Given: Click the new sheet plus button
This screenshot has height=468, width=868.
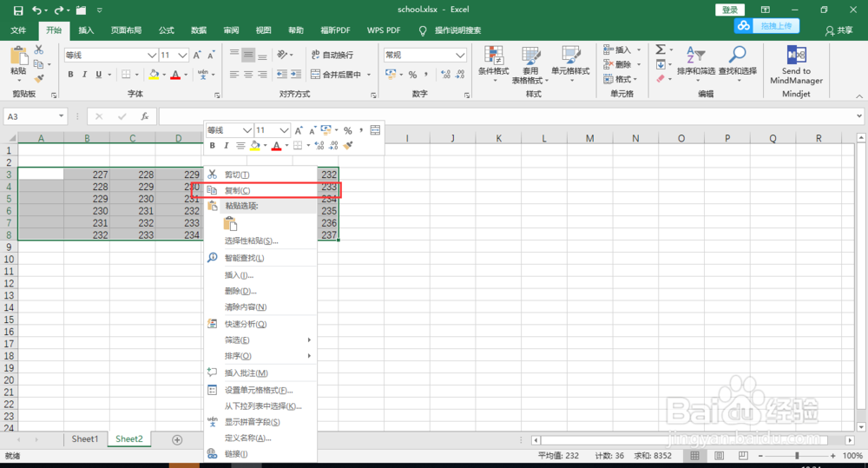Looking at the screenshot, I should pyautogui.click(x=177, y=439).
